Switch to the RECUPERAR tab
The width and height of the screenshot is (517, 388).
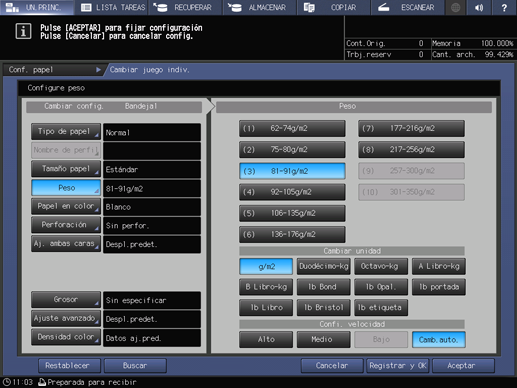click(184, 7)
